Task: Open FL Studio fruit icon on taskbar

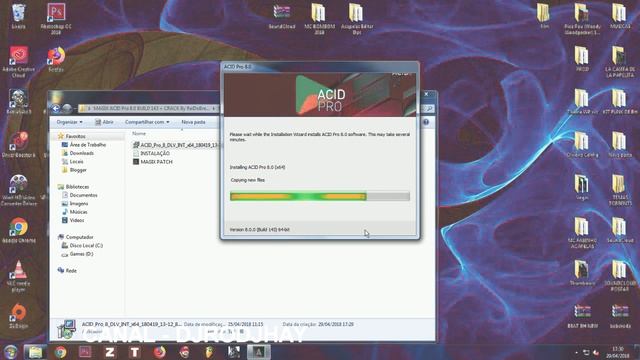Action: click(x=209, y=352)
